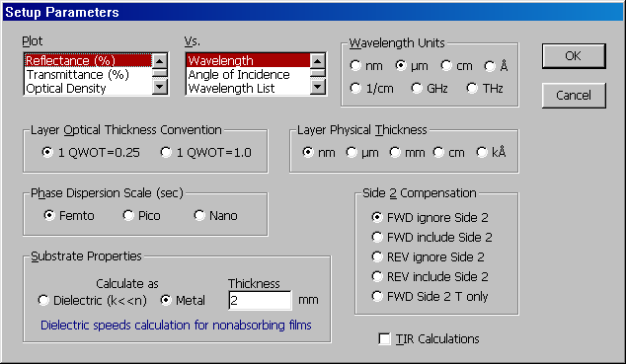Set layer physical thickness to mm

(407, 152)
